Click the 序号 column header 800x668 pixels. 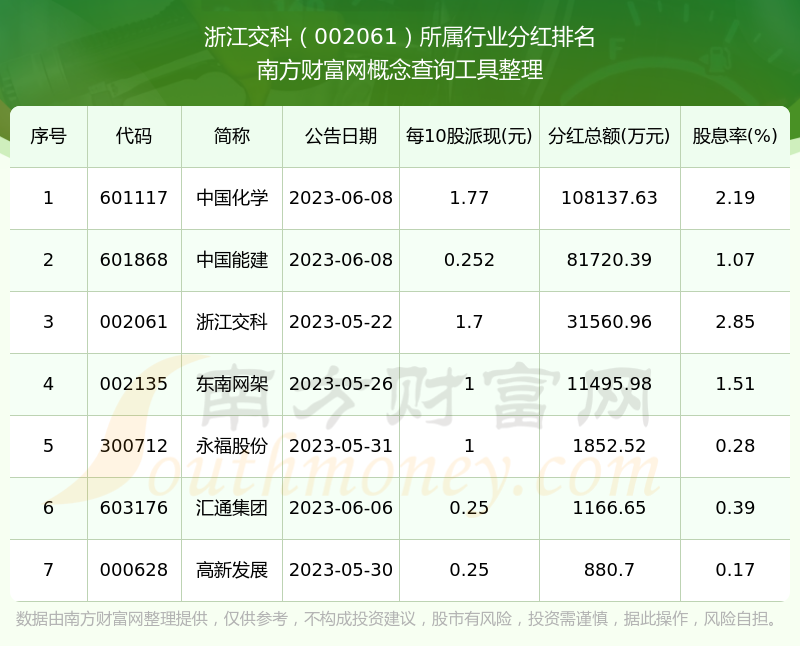(48, 136)
